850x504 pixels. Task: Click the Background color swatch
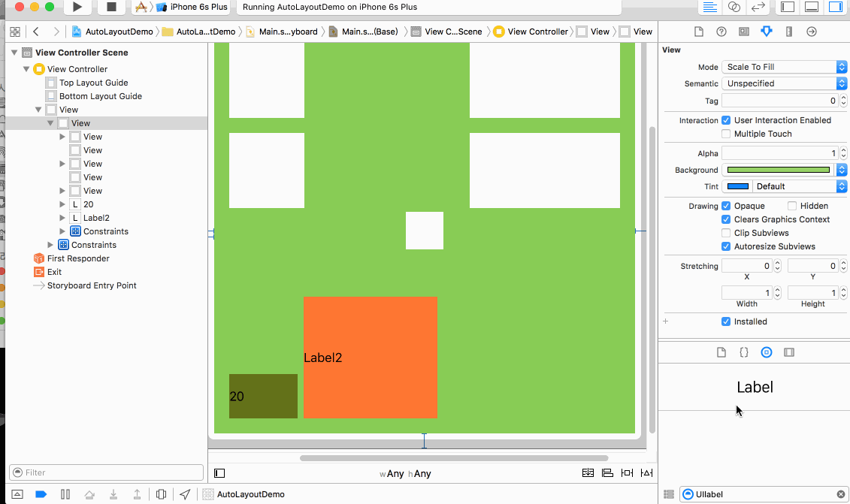click(x=779, y=170)
